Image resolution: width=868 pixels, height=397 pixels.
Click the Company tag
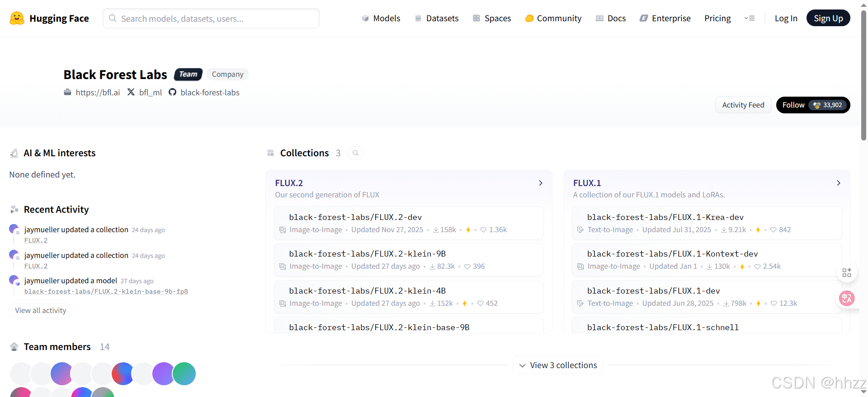[227, 74]
